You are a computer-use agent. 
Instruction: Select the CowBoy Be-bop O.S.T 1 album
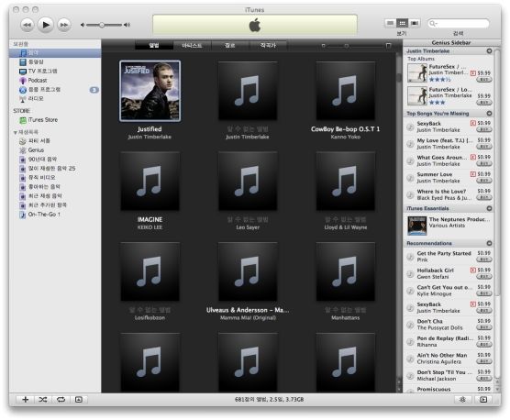pyautogui.click(x=346, y=91)
